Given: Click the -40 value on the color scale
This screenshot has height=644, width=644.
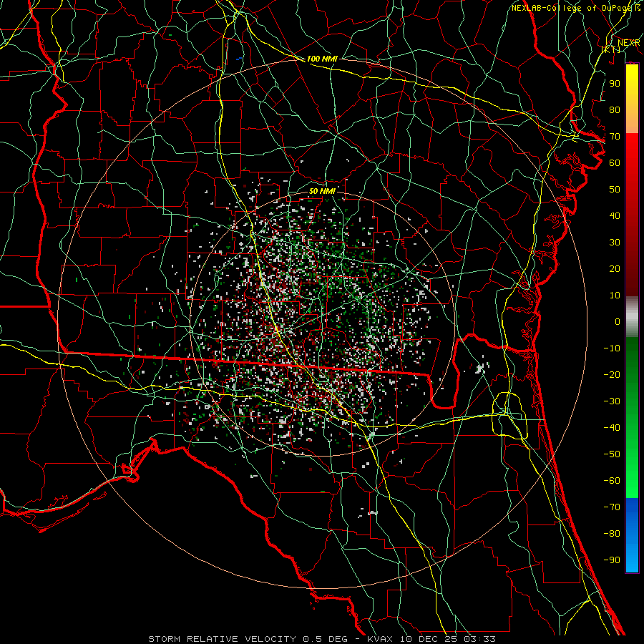Looking at the screenshot, I should (612, 428).
